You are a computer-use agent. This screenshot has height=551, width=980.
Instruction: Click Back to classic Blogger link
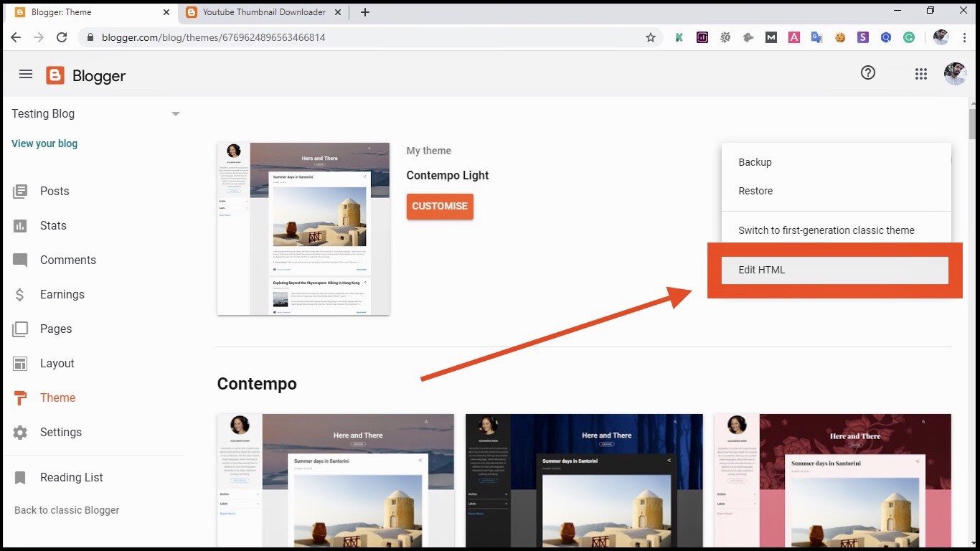click(67, 510)
